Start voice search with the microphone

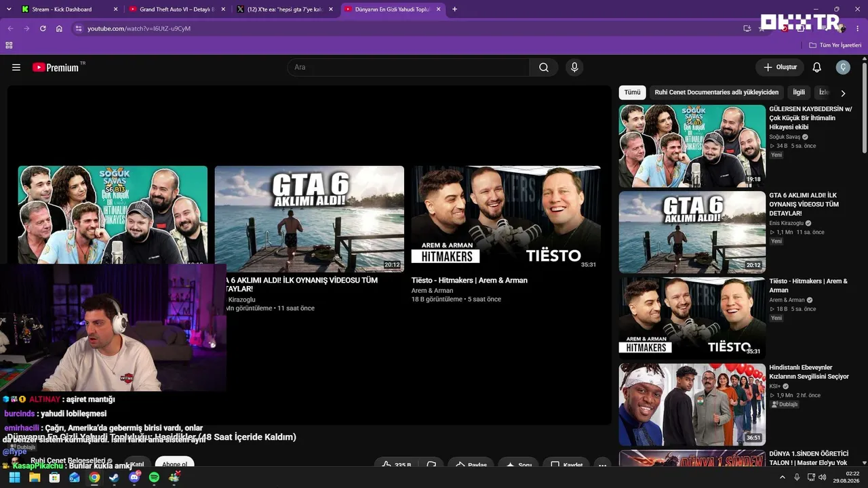pos(574,67)
